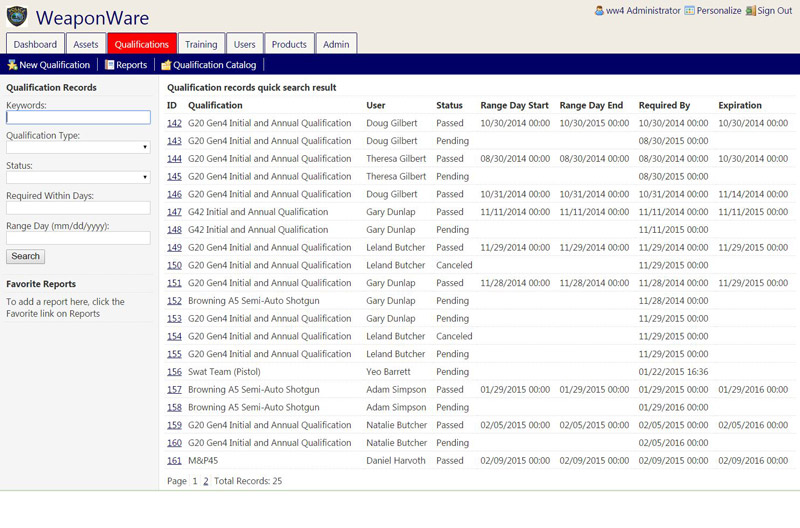Click the Qualification Catalog folder icon
This screenshot has width=800, height=528.
(166, 65)
